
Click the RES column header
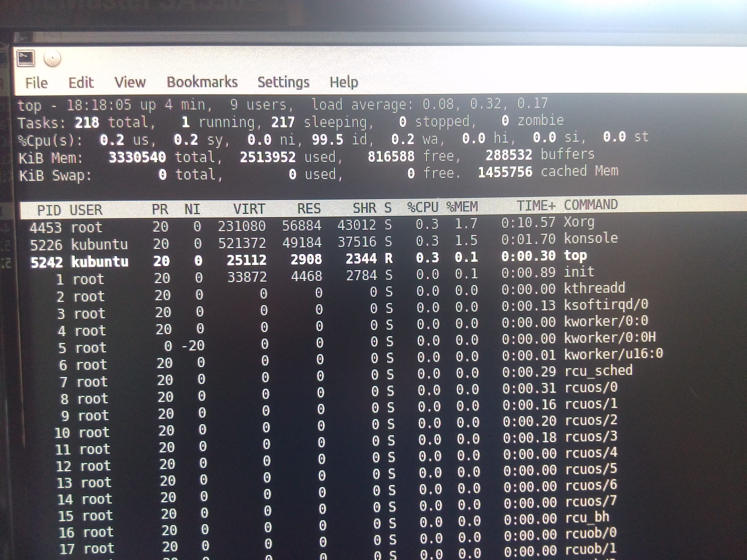pos(309,208)
